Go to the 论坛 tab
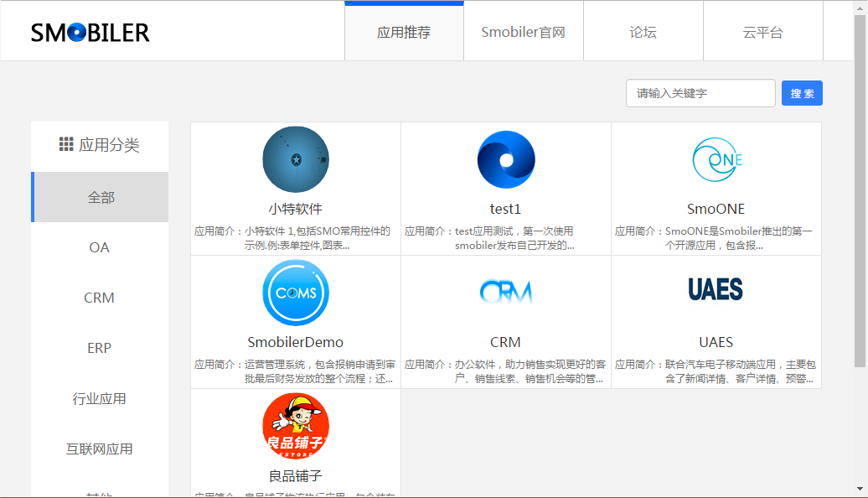The width and height of the screenshot is (868, 498). coord(643,32)
